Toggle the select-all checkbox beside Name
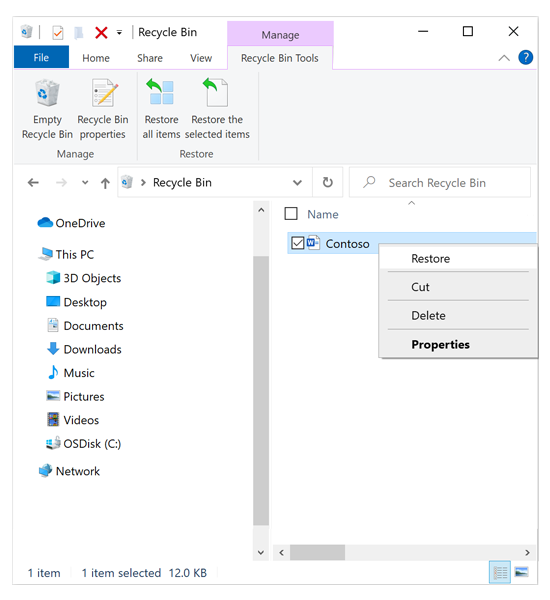 [291, 214]
